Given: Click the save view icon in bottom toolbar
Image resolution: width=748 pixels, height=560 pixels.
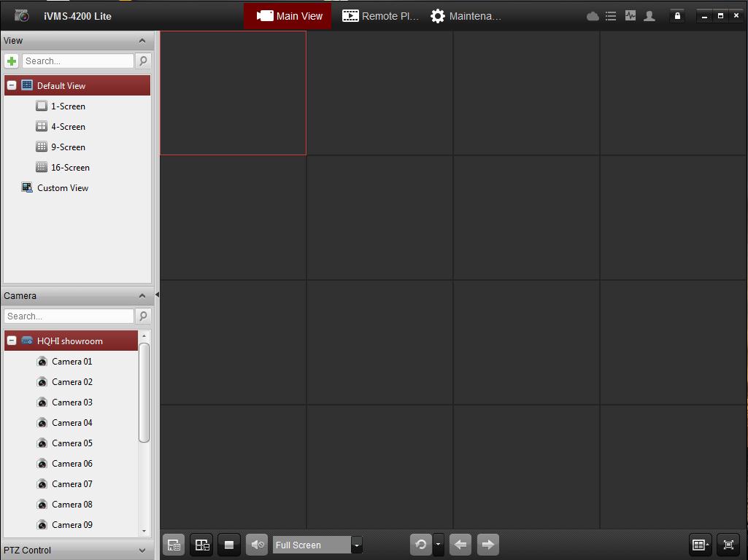Looking at the screenshot, I should [x=174, y=545].
